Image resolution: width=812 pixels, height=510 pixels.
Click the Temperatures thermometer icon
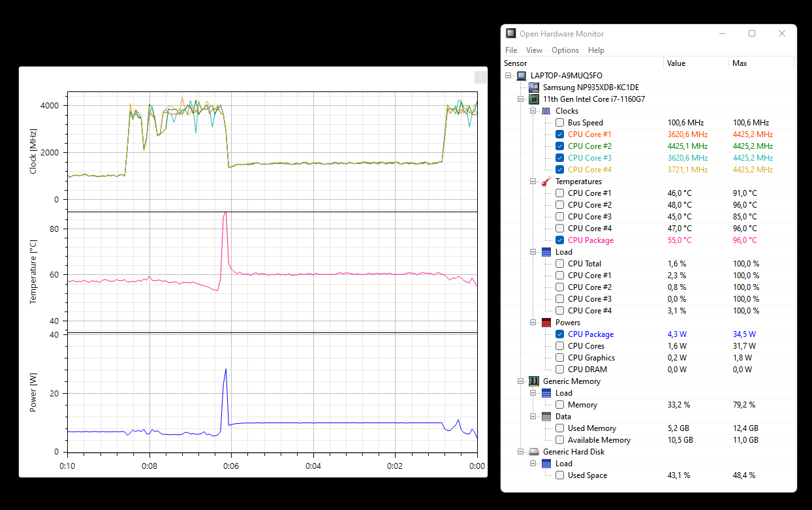coord(546,182)
